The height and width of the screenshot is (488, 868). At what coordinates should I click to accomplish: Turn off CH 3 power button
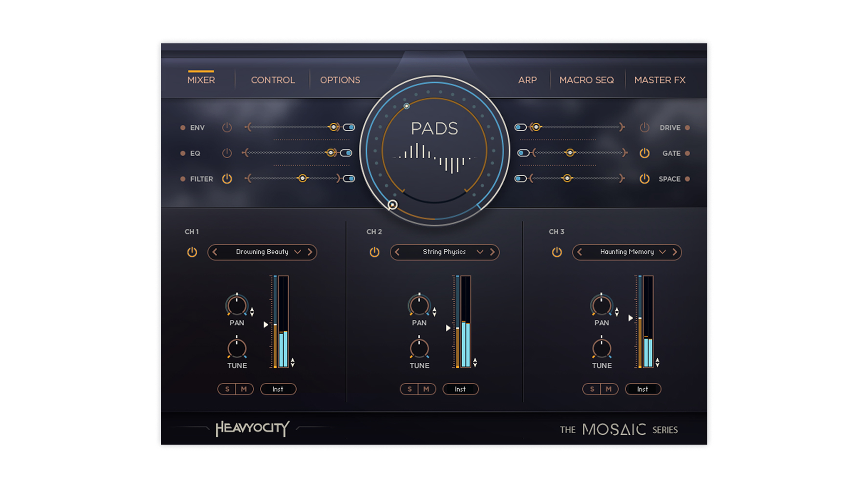tap(557, 252)
